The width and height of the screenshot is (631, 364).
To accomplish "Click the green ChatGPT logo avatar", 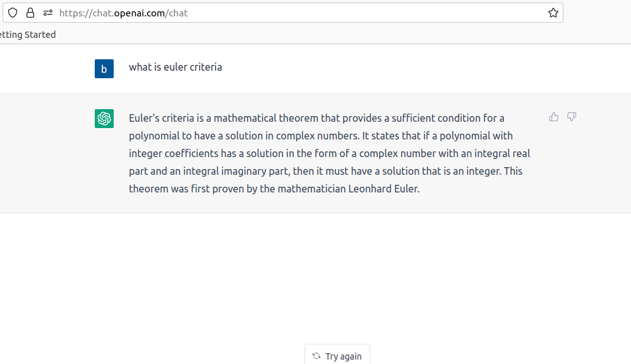I will [104, 119].
